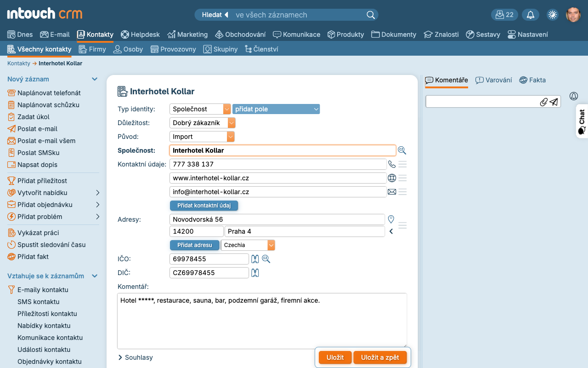The height and width of the screenshot is (368, 588).
Task: Click the attachment paperclip icon in comment box
Action: [543, 102]
